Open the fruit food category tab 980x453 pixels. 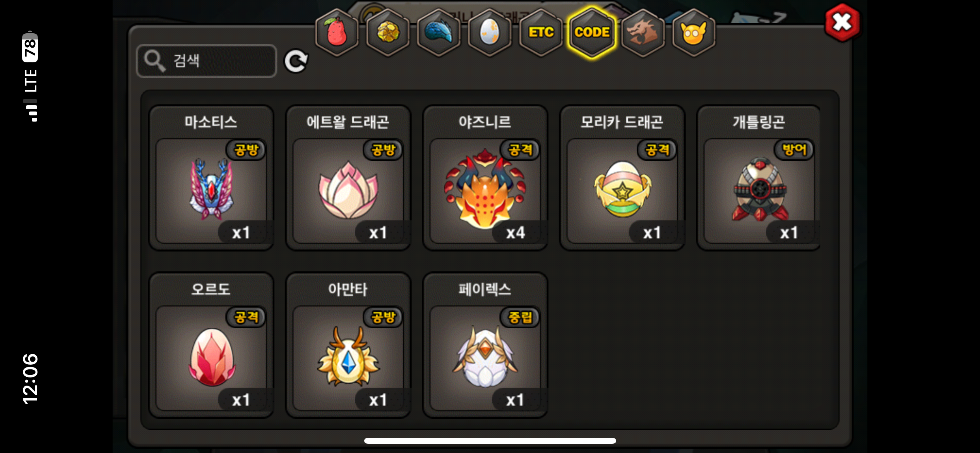click(337, 33)
